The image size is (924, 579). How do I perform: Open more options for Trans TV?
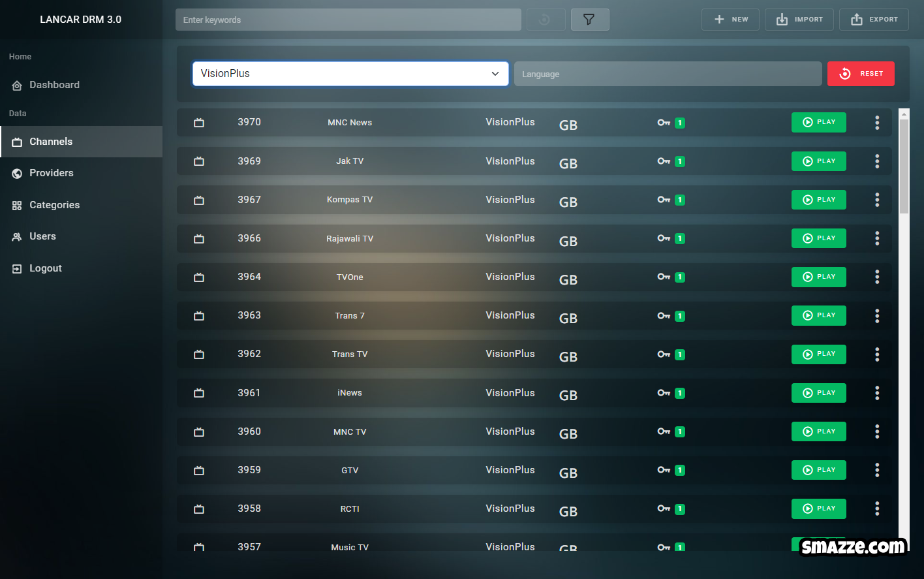pos(877,354)
